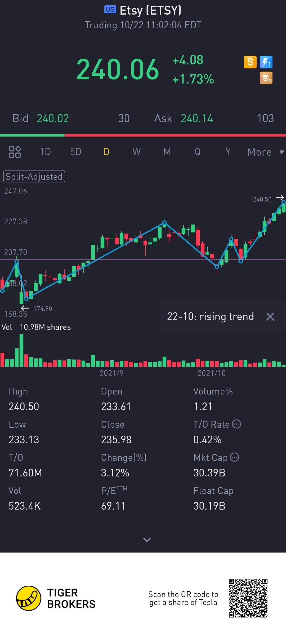The width and height of the screenshot is (286, 644).
Task: Tap the tan stacked layers icon
Action: pos(266,78)
